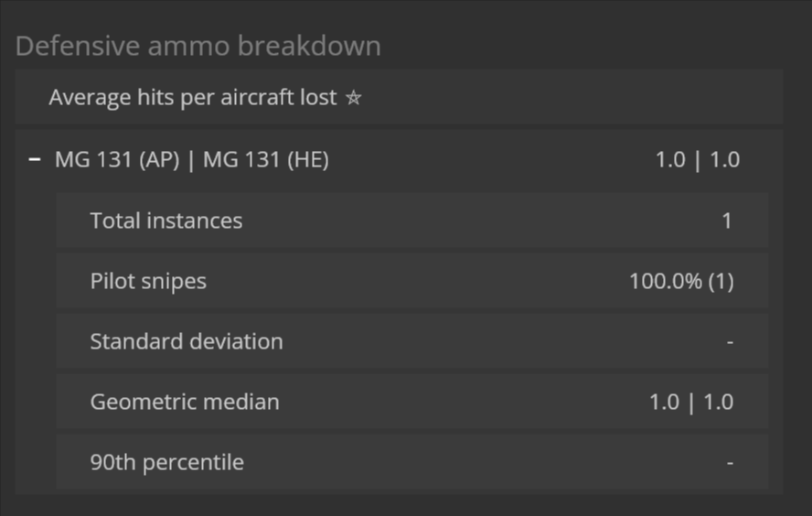Click the word breakdown in the section title
The width and height of the screenshot is (812, 516).
(316, 47)
